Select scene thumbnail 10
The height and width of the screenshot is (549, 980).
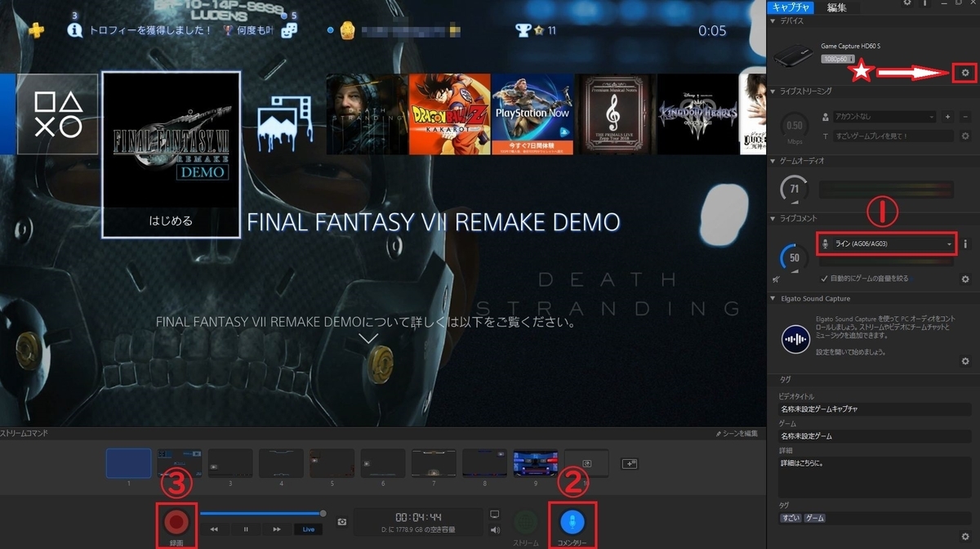(x=586, y=463)
